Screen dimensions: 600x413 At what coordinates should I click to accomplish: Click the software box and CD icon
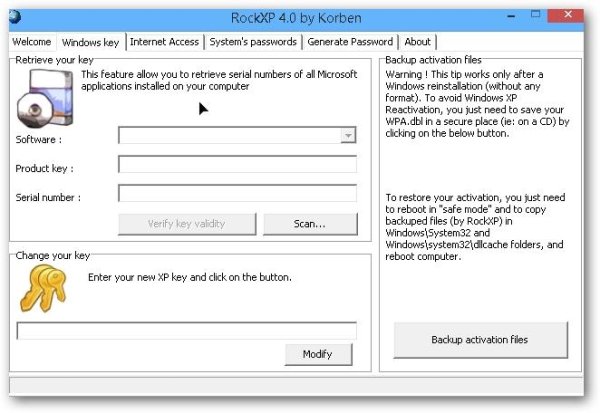tap(45, 99)
